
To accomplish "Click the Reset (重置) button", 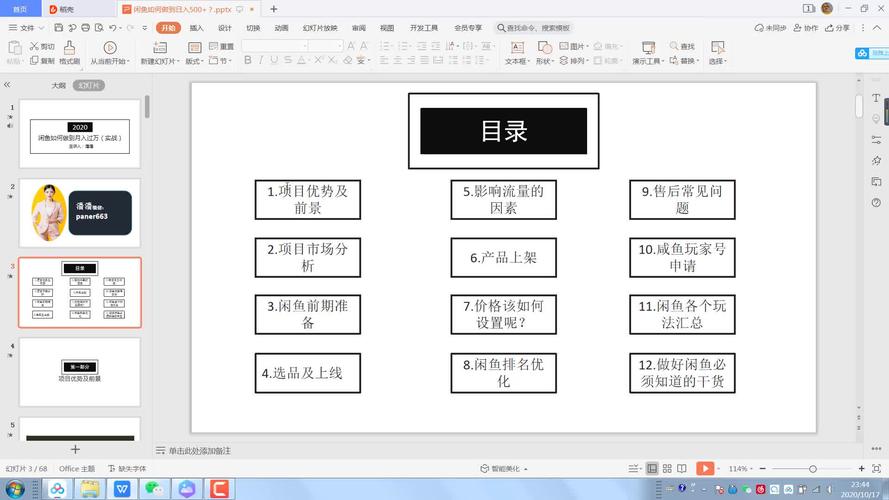I will [221, 46].
